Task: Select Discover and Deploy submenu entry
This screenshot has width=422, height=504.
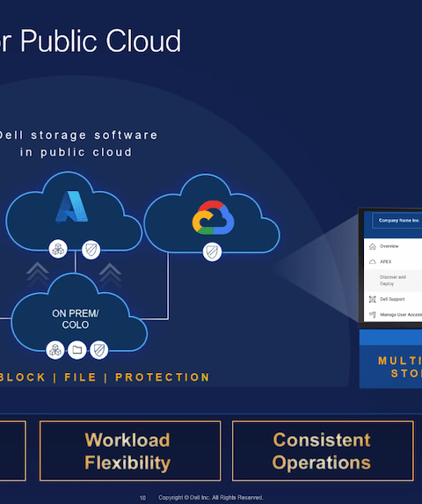Action: point(393,281)
